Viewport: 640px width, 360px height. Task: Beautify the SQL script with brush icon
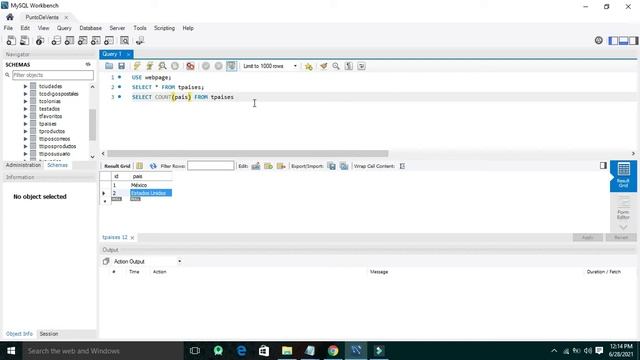(x=324, y=66)
